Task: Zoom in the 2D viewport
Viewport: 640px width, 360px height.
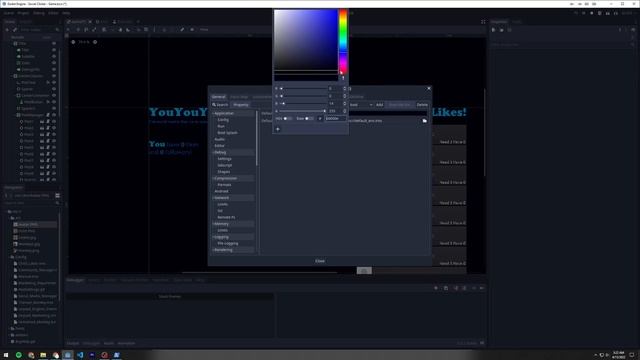Action: (95, 42)
